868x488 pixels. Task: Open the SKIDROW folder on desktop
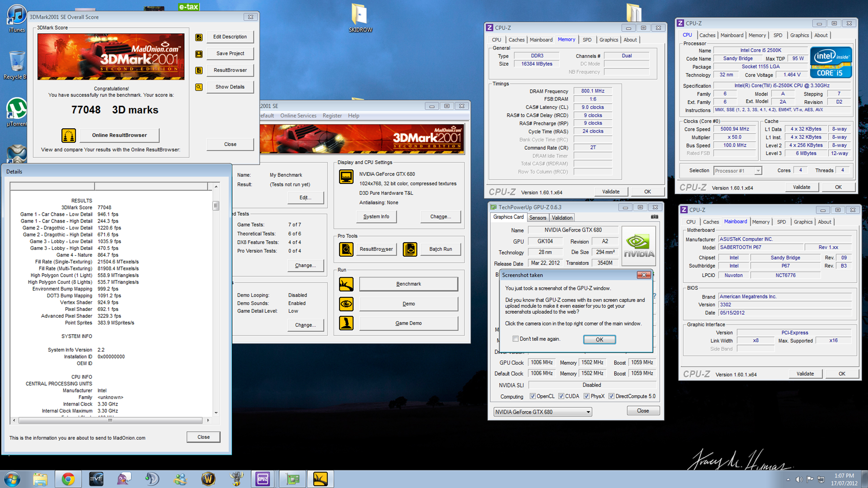point(360,19)
